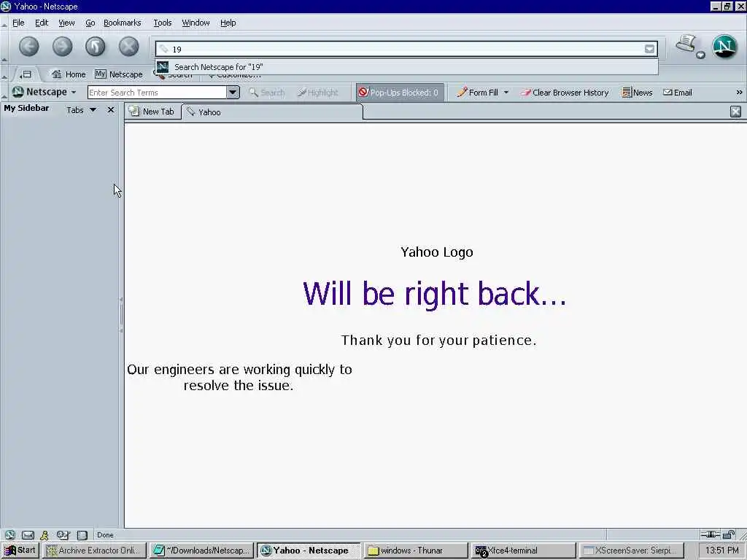Open the File menu

click(18, 23)
